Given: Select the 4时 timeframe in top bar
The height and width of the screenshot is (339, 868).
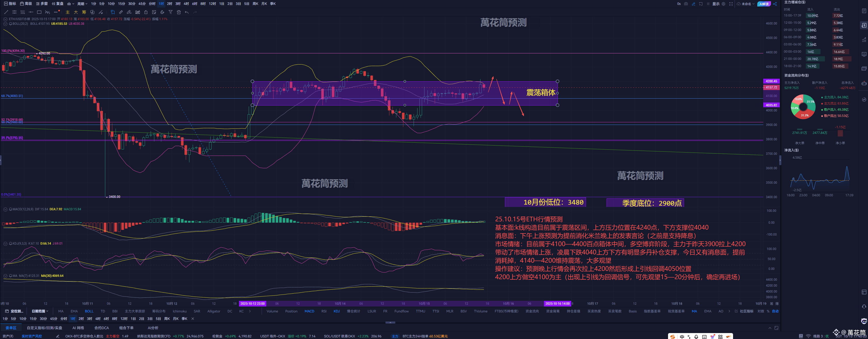Looking at the screenshot, I should 186,4.
